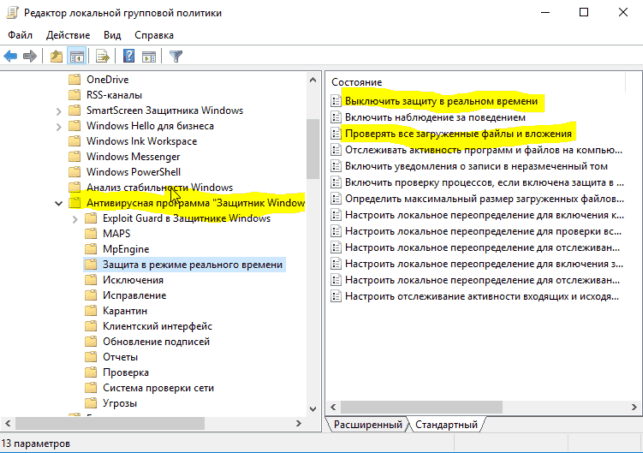Click policy icon for Определить максимальный размер

[x=336, y=198]
